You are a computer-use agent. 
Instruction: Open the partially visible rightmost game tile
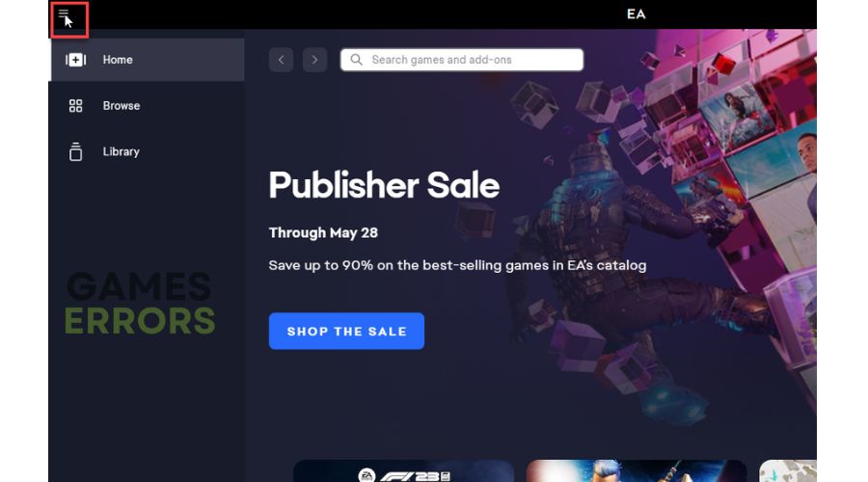tap(788, 471)
